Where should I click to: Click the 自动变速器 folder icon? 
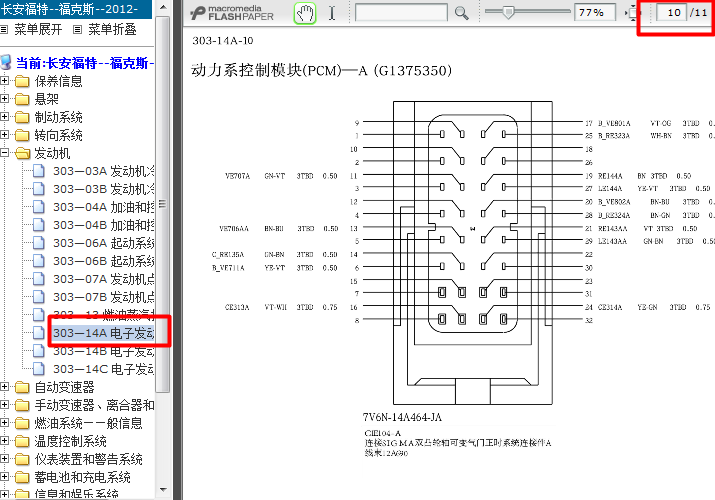point(22,387)
